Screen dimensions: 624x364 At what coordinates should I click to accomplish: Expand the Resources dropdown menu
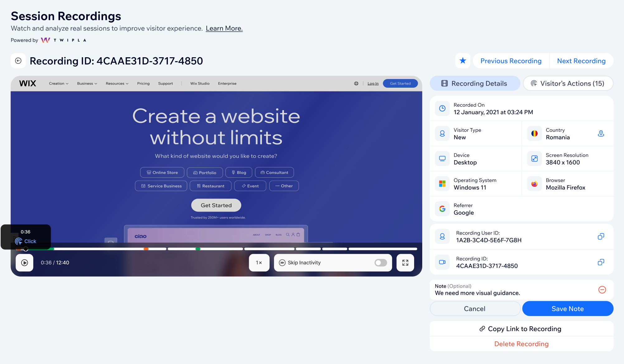click(x=117, y=83)
